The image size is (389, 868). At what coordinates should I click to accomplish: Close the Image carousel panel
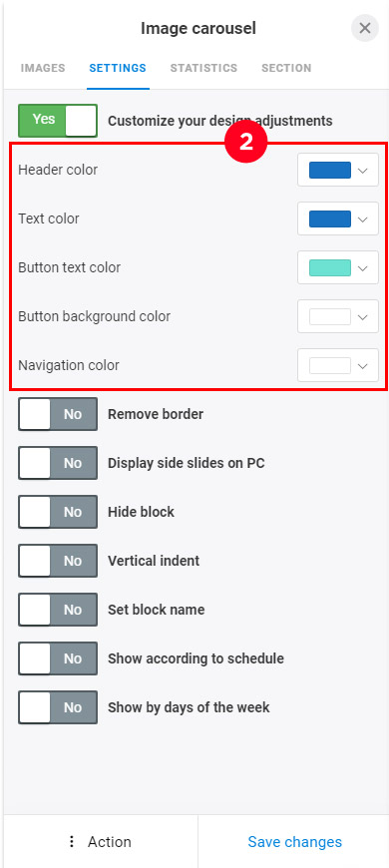pos(365,28)
